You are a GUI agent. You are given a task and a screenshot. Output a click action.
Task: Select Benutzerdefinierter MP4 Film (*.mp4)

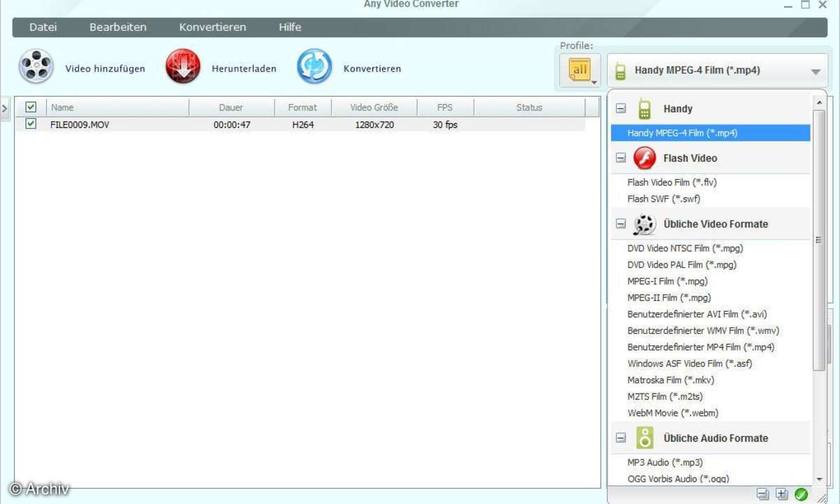[x=701, y=347]
